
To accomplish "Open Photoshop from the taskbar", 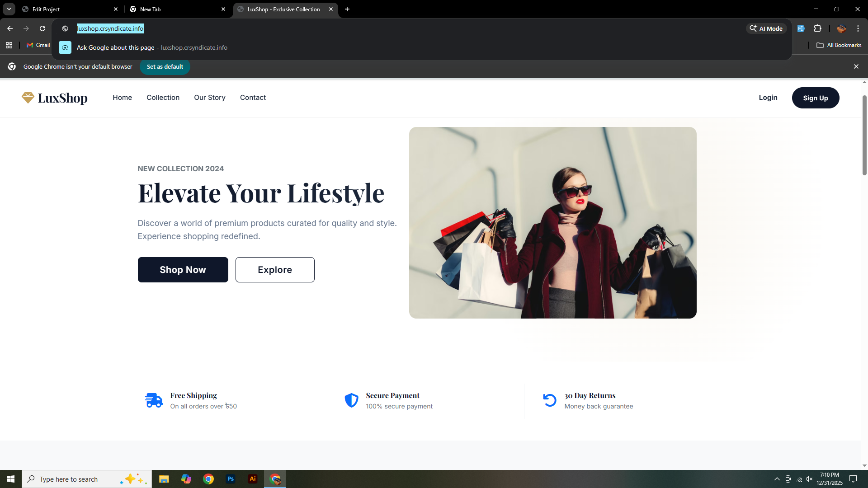I will coord(231,479).
